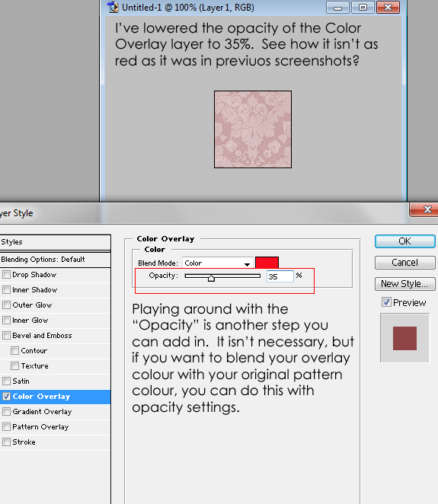The width and height of the screenshot is (438, 504).
Task: Click the OK button
Action: tap(405, 241)
